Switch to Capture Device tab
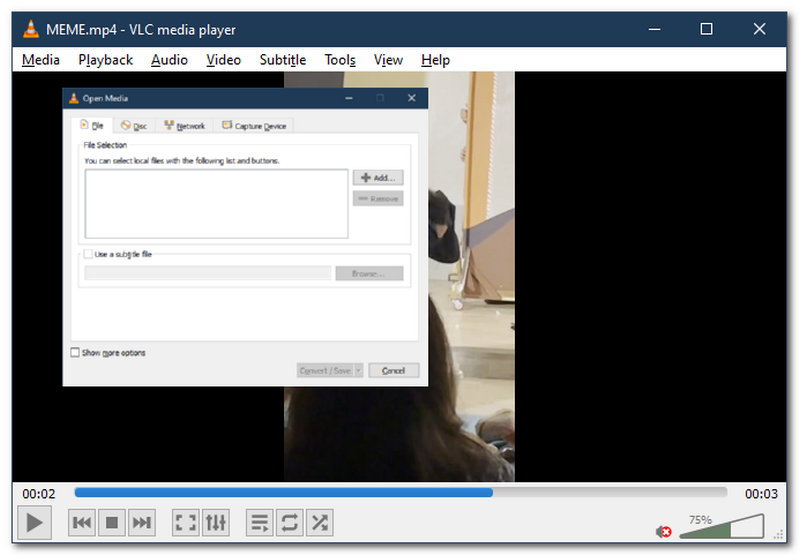This screenshot has width=800, height=556. 254,126
